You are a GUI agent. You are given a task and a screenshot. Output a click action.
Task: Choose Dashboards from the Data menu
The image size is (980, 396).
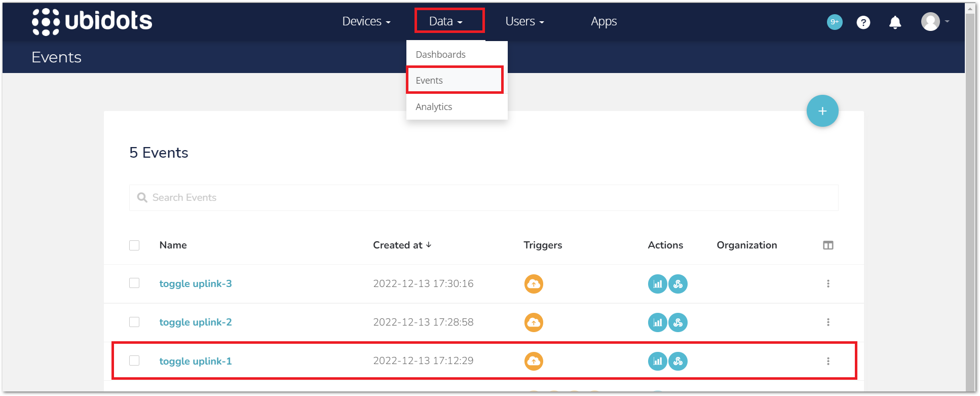click(x=440, y=54)
